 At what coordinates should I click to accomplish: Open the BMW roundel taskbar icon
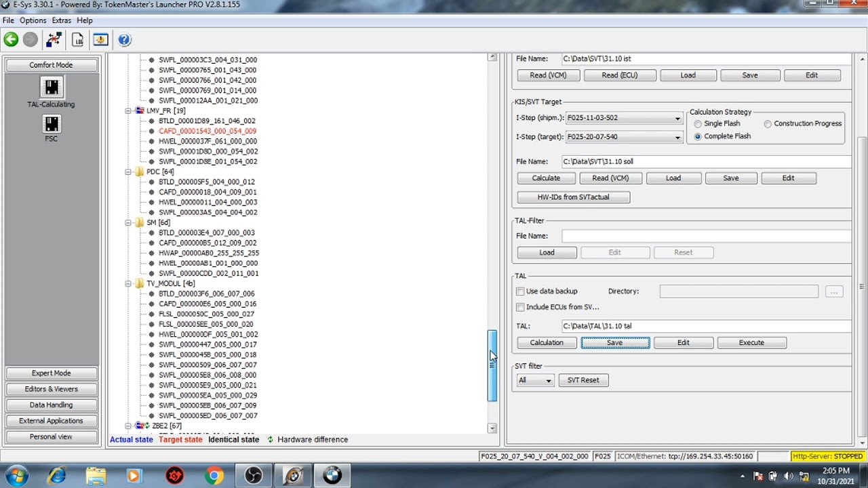332,476
